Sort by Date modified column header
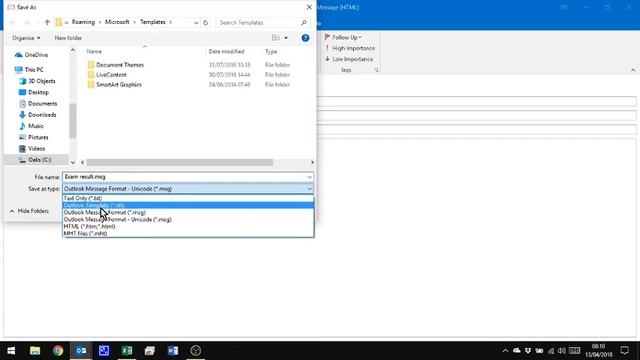Viewport: 640px width, 360px height. [x=226, y=51]
